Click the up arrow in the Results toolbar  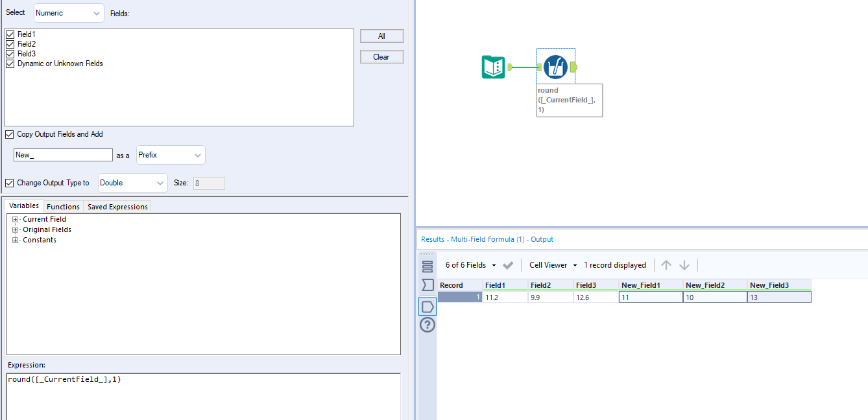coord(666,264)
